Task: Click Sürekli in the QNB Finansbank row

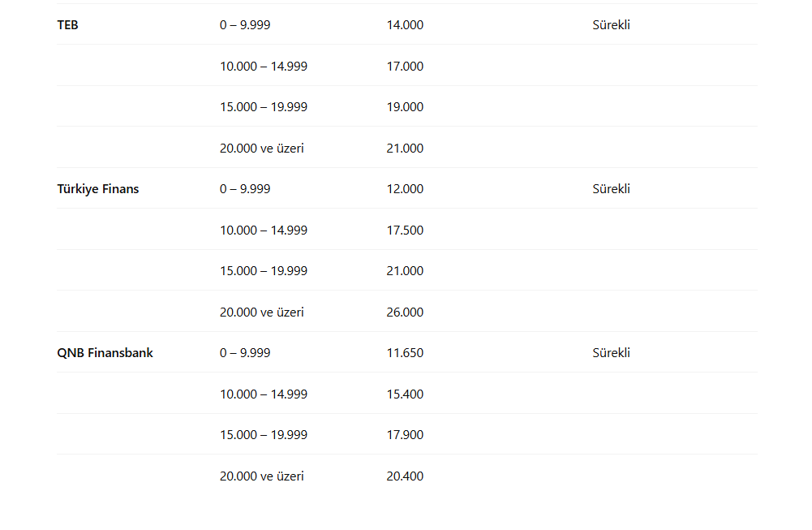Action: point(611,353)
